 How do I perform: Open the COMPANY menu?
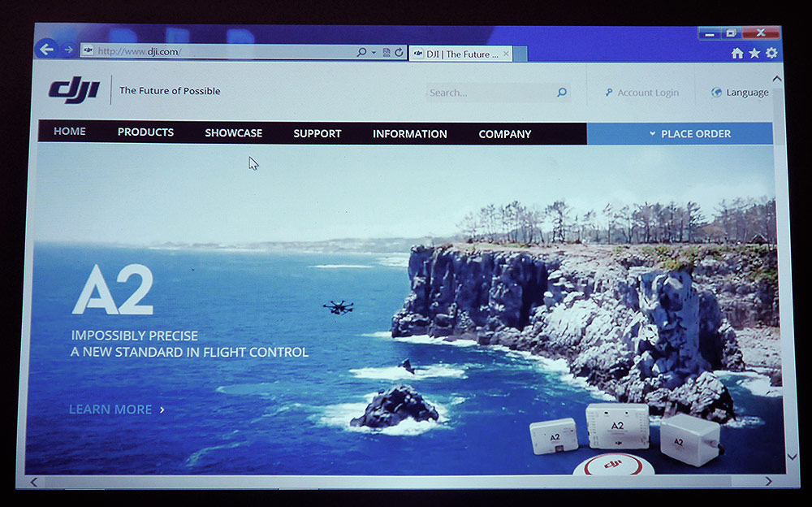coord(505,134)
